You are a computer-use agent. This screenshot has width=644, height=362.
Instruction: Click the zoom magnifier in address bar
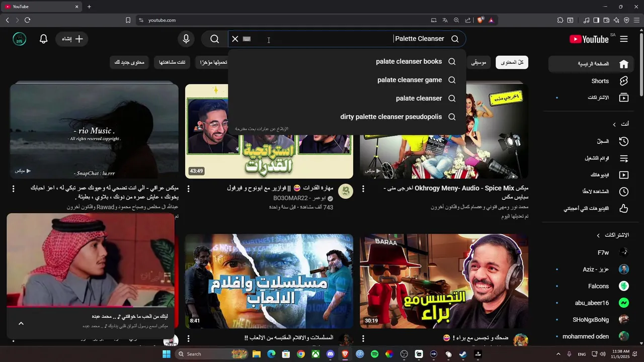pos(456,20)
